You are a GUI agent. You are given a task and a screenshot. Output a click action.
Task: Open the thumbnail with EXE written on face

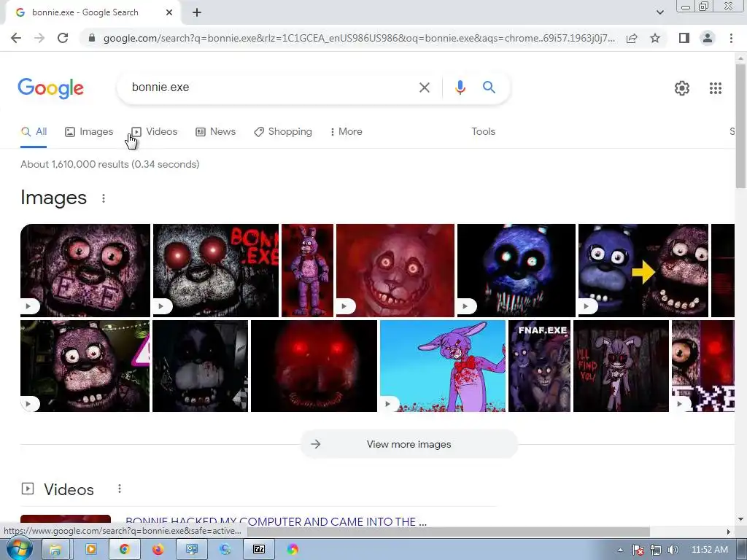point(85,270)
